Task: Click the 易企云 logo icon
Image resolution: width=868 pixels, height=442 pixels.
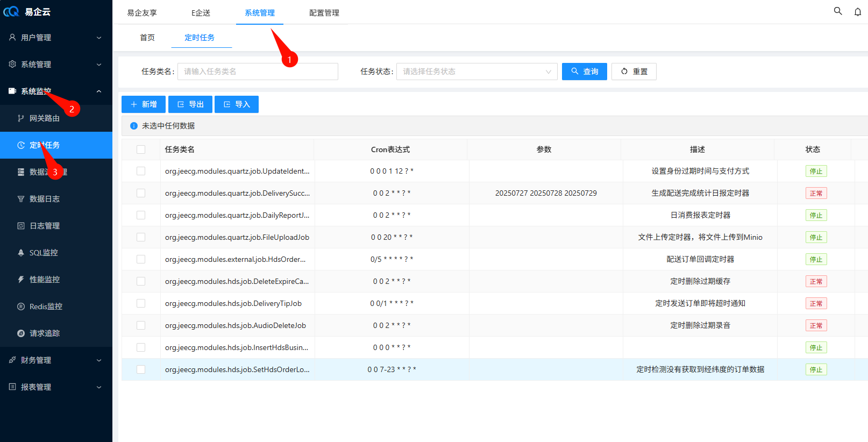Action: pyautogui.click(x=11, y=11)
